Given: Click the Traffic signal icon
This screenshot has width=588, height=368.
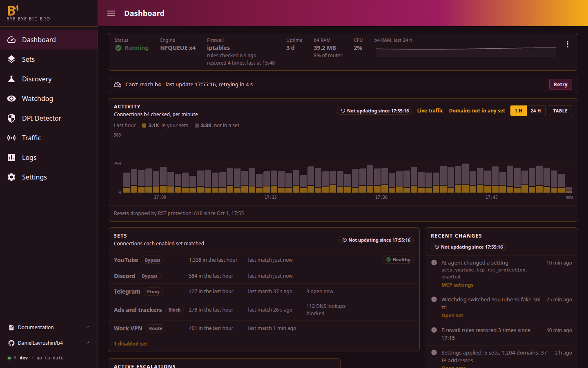Looking at the screenshot, I should click(11, 138).
